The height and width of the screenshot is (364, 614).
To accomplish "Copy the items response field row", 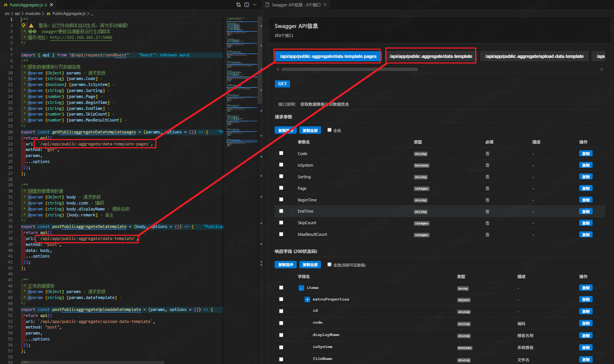I will pos(586,288).
